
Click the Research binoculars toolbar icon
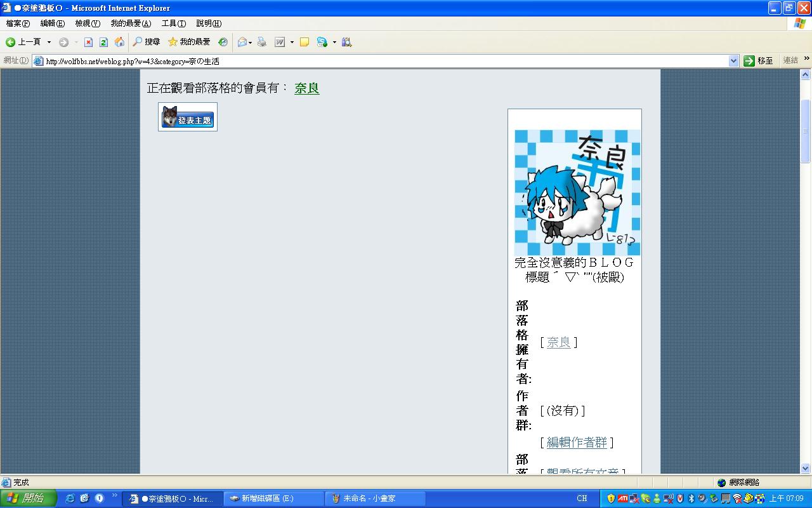pos(346,42)
